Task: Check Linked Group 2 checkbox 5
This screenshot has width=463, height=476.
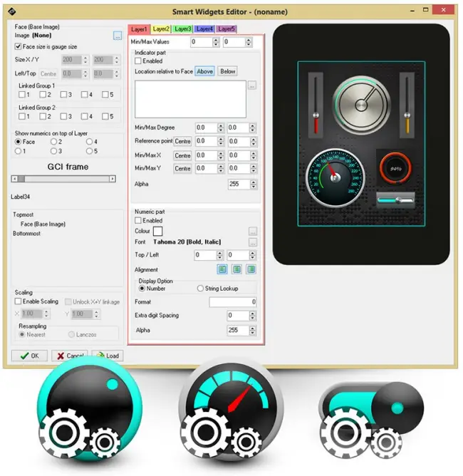Action: click(105, 116)
